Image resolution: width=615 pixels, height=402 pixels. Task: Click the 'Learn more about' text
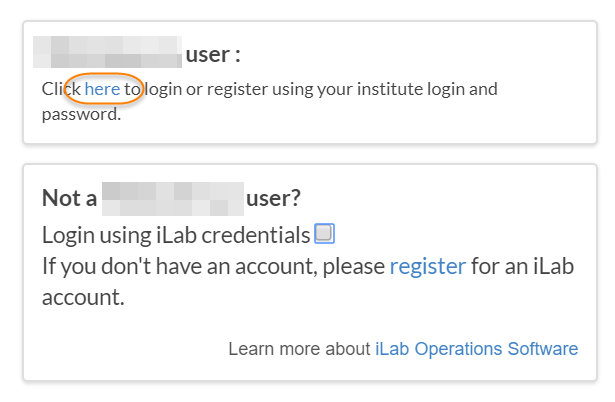pyautogui.click(x=299, y=349)
